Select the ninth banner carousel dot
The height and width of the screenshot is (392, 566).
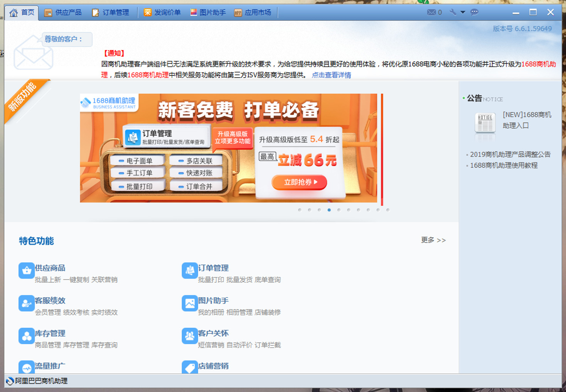[x=378, y=210]
